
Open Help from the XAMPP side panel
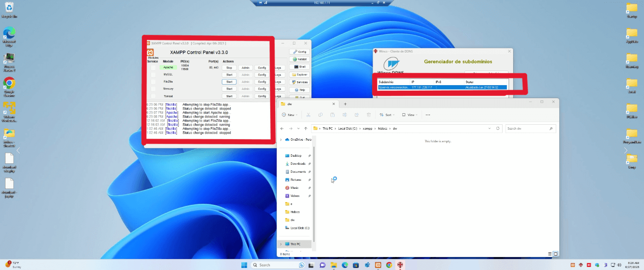coord(299,90)
